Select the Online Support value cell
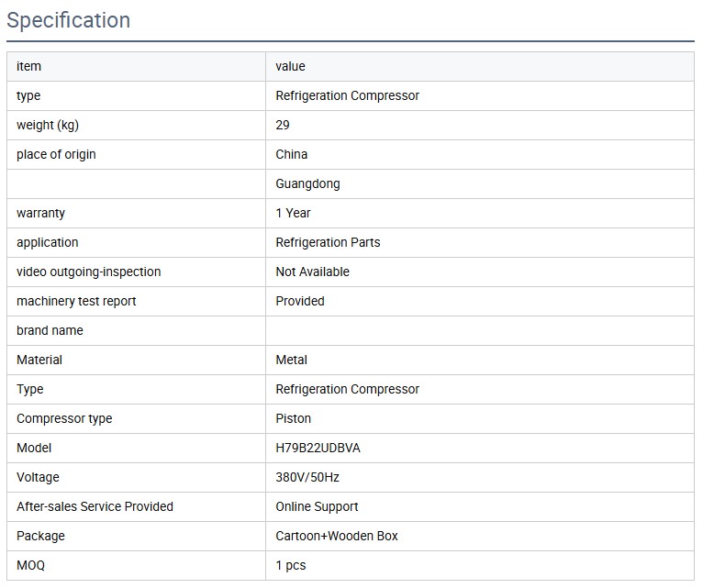Screen dimensions: 703x588 pyautogui.click(x=317, y=506)
